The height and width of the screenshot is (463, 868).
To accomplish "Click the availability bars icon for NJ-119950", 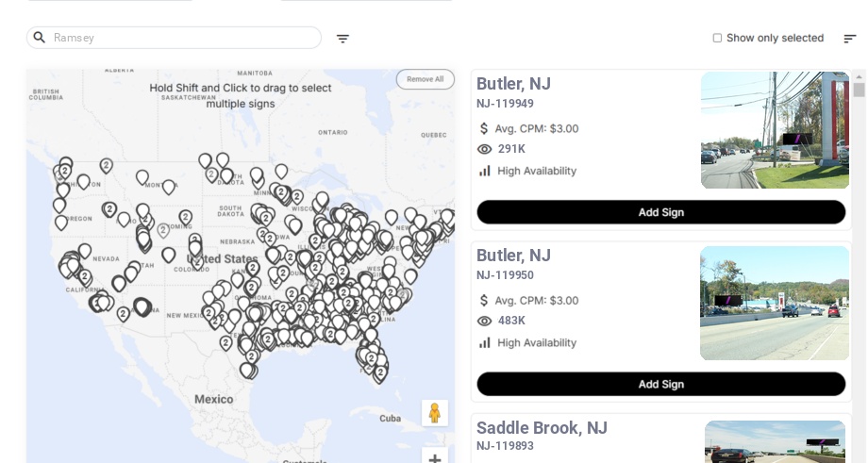I will [x=485, y=342].
